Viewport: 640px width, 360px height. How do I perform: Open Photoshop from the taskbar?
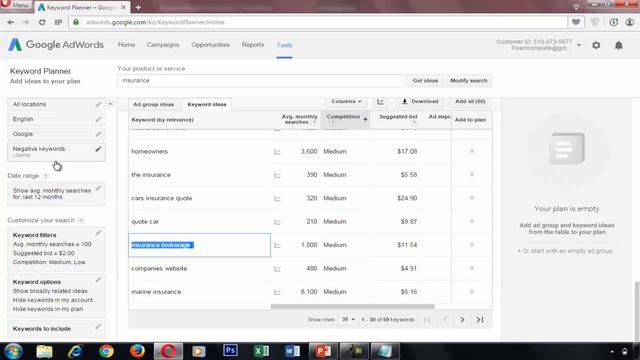[230, 351]
